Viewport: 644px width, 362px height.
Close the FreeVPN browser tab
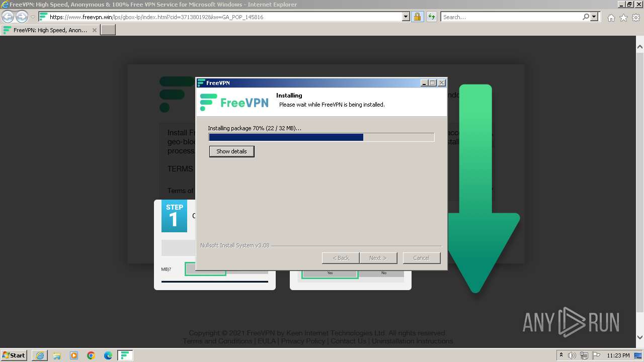pyautogui.click(x=94, y=30)
